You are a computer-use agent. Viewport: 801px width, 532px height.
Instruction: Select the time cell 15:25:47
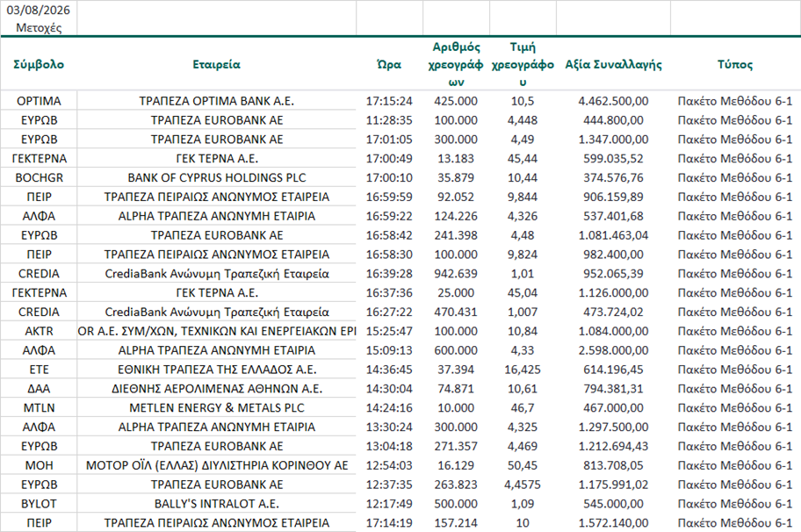[x=389, y=331]
